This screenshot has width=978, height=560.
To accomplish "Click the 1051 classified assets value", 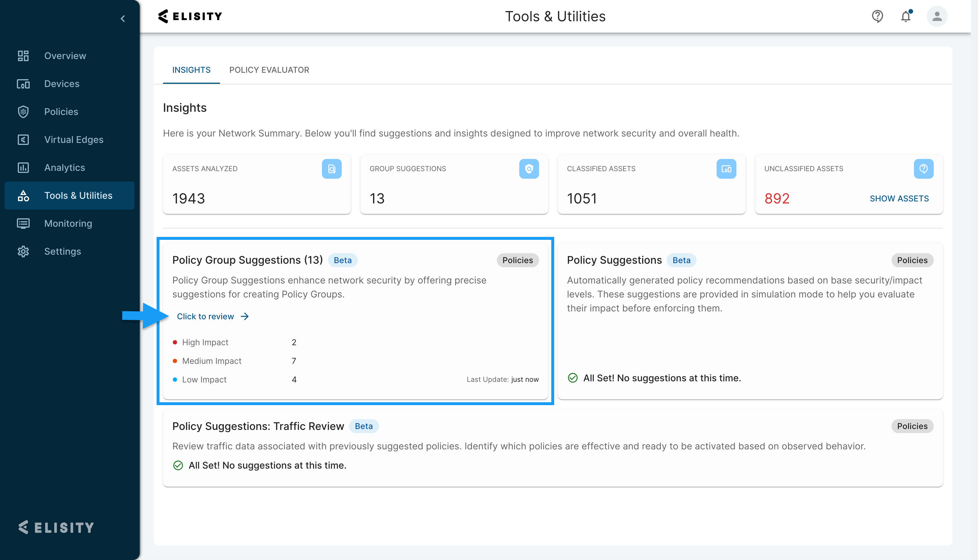I will [582, 199].
